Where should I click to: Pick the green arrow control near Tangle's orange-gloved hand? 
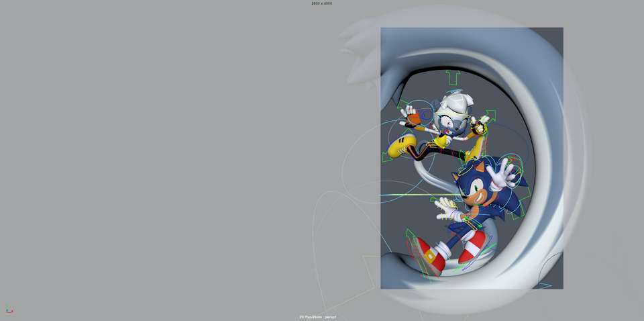[402, 106]
